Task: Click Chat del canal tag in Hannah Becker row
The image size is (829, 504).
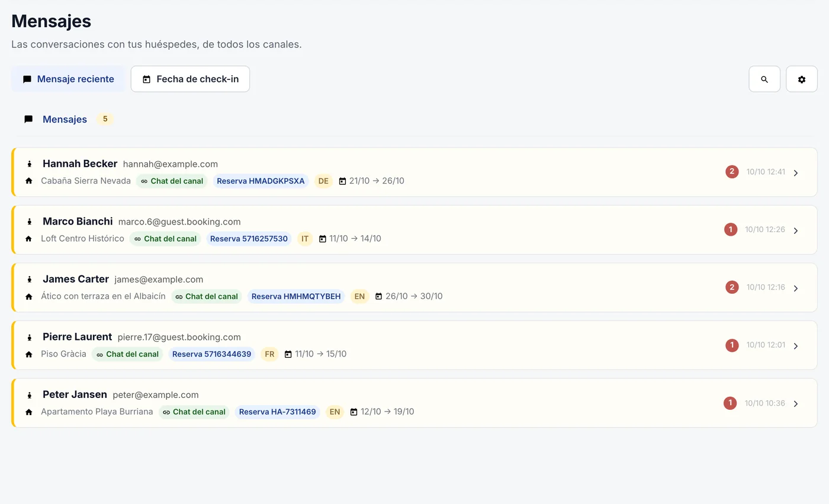Action: [172, 181]
